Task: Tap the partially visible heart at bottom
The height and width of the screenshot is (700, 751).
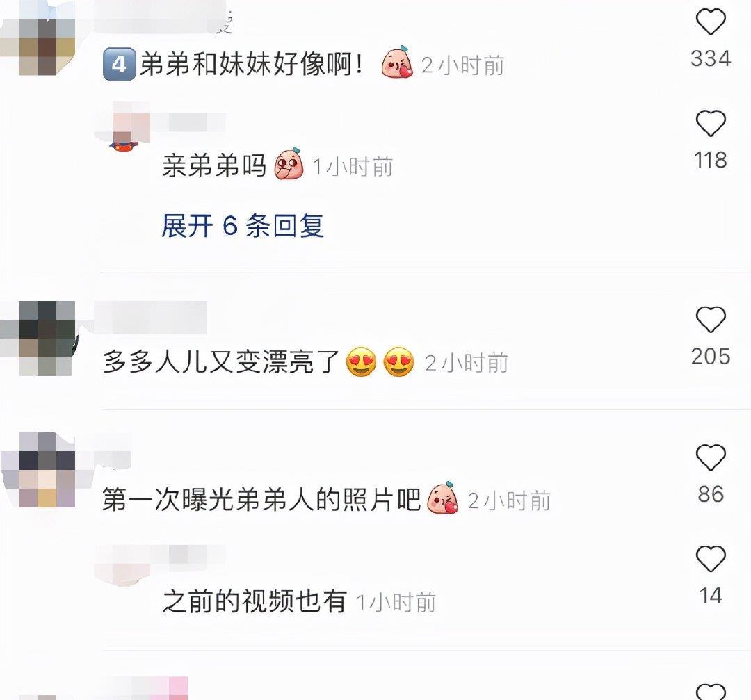Action: click(x=710, y=692)
